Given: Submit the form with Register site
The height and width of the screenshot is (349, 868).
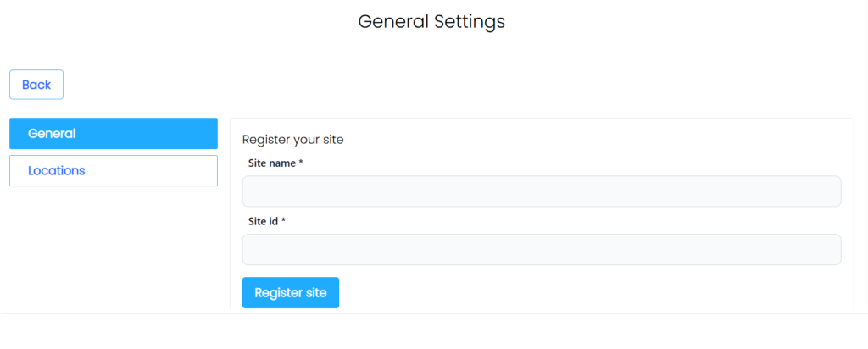Looking at the screenshot, I should click(x=290, y=293).
